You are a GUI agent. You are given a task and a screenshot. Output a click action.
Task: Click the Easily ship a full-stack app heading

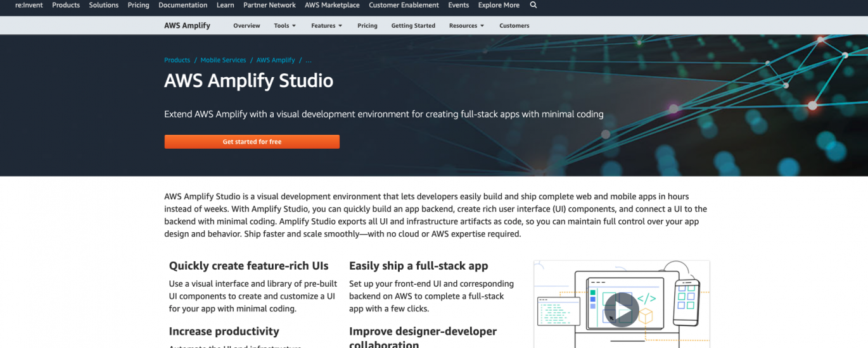[418, 266]
